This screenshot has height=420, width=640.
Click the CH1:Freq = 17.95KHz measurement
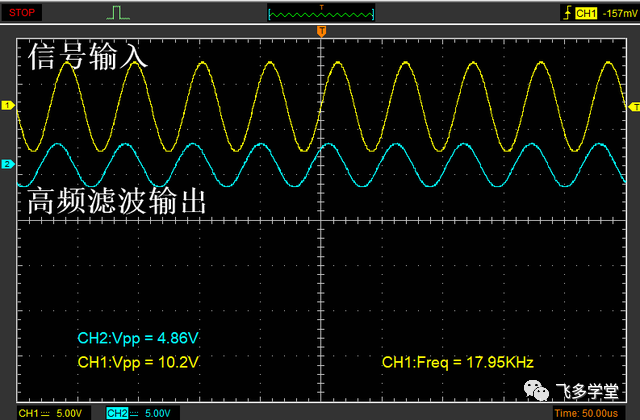tap(458, 362)
